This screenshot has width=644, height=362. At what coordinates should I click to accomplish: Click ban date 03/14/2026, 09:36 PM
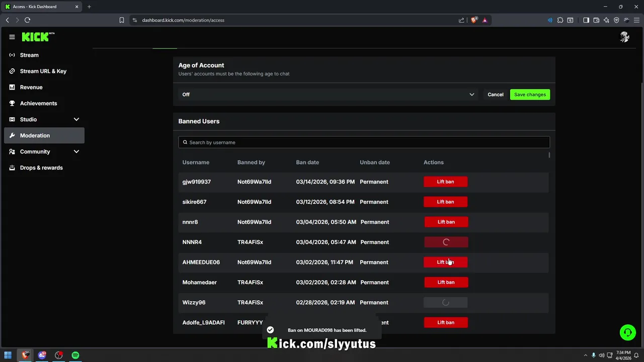pyautogui.click(x=325, y=182)
